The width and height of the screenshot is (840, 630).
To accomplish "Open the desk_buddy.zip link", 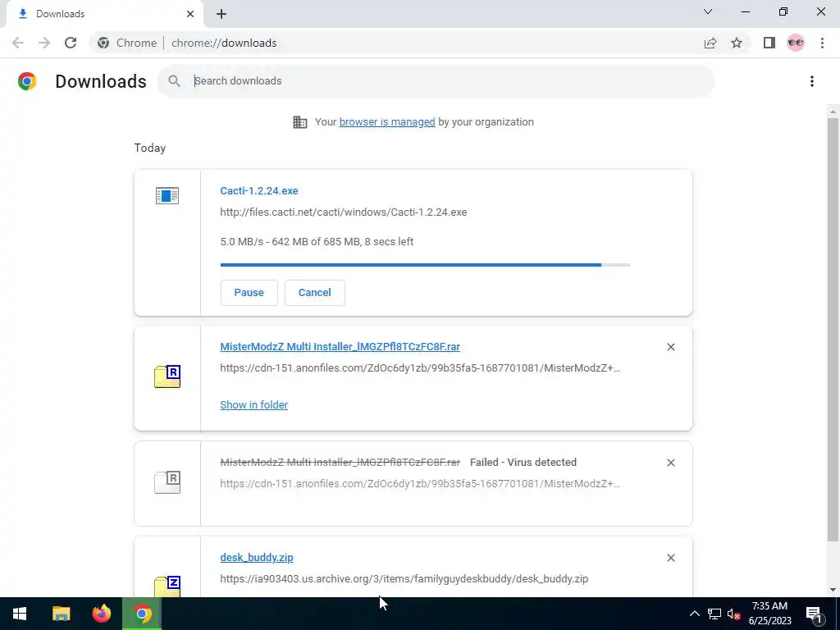I will coord(257,558).
